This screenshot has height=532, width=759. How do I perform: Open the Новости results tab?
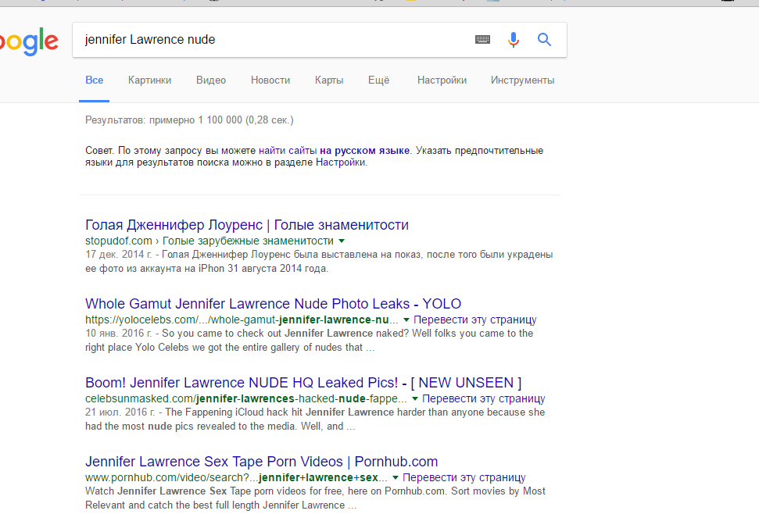point(270,80)
